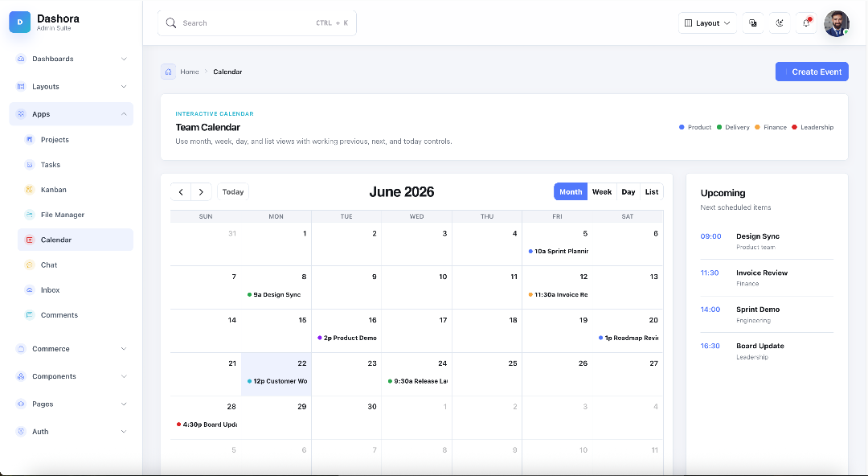Screen dimensions: 868x476
Task: Open the 9:30a Release Launch event
Action: click(x=417, y=381)
